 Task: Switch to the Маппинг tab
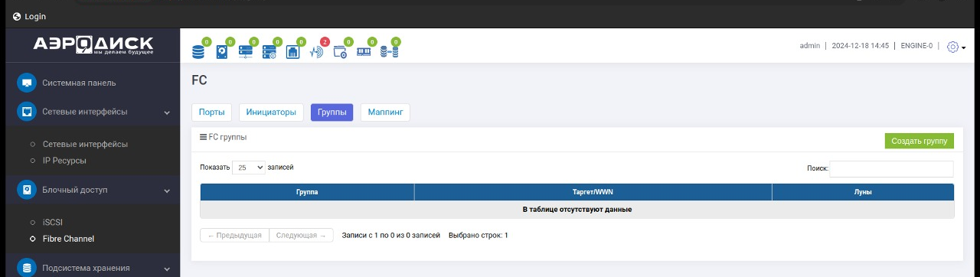click(x=385, y=112)
